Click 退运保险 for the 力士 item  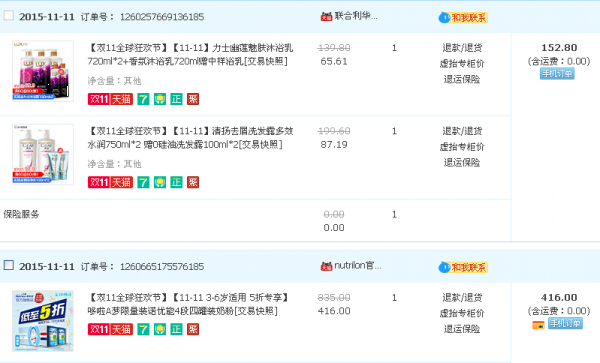pos(462,79)
